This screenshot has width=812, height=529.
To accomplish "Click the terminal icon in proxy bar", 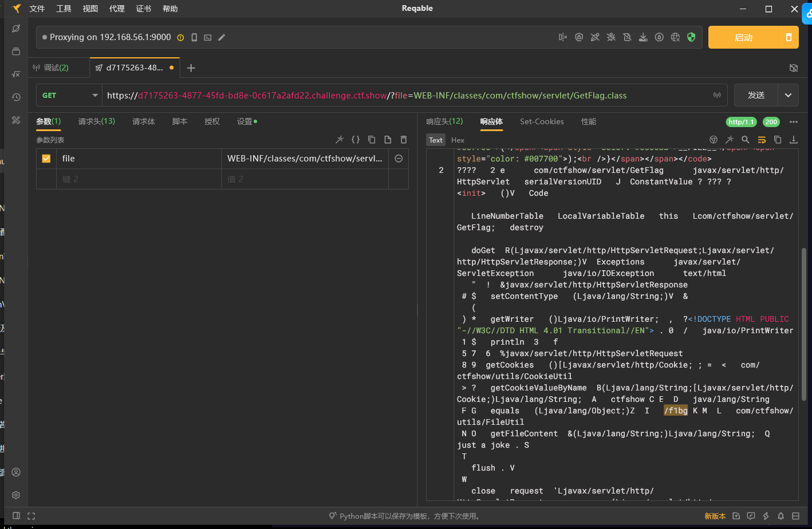I will tap(208, 37).
